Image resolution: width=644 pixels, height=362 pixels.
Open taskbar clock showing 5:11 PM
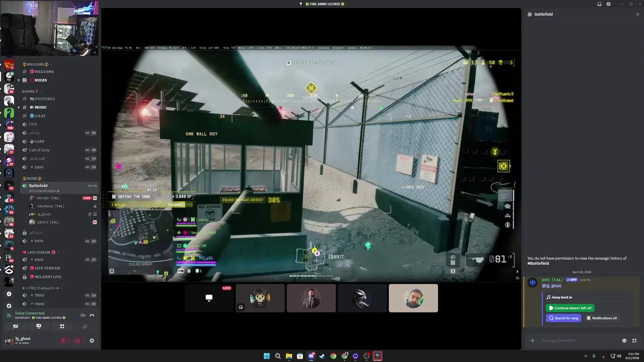coord(633,356)
